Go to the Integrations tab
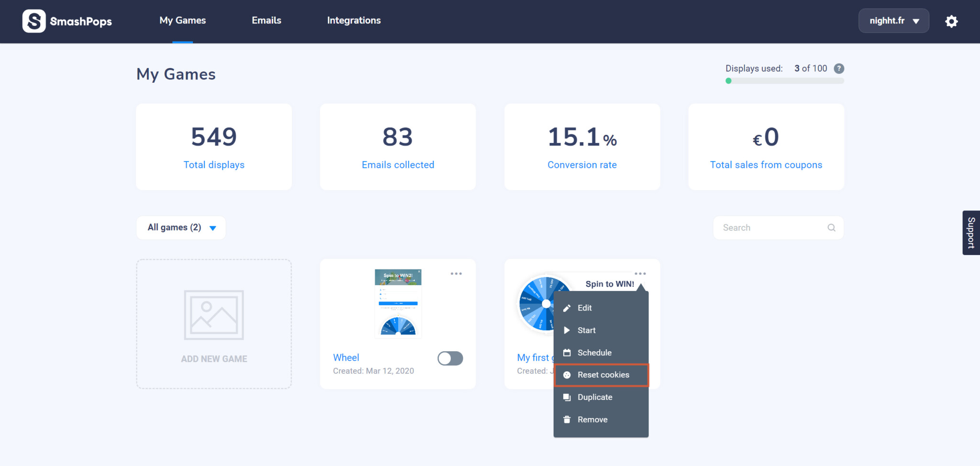 (354, 21)
